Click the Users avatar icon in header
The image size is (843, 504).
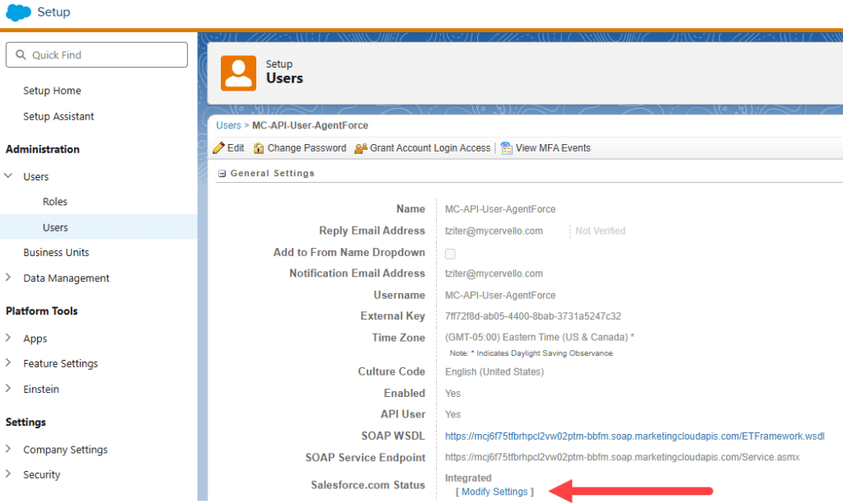(239, 72)
